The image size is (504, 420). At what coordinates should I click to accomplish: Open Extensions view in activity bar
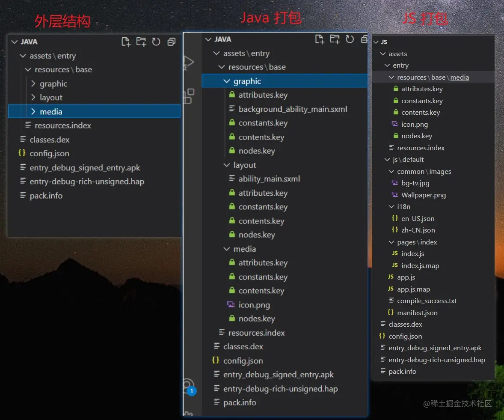[189, 96]
